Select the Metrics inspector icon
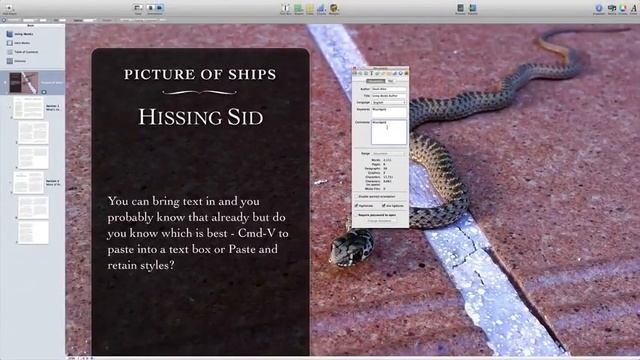 pyautogui.click(x=383, y=73)
